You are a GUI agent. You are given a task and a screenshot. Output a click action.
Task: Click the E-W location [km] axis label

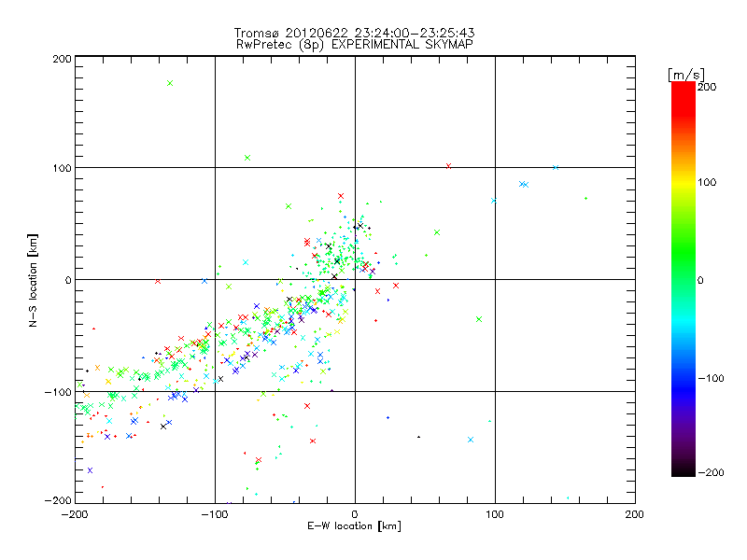(x=354, y=527)
